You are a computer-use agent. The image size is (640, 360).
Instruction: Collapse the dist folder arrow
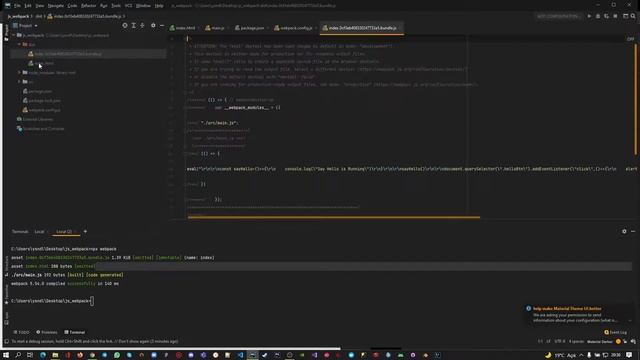point(19,44)
